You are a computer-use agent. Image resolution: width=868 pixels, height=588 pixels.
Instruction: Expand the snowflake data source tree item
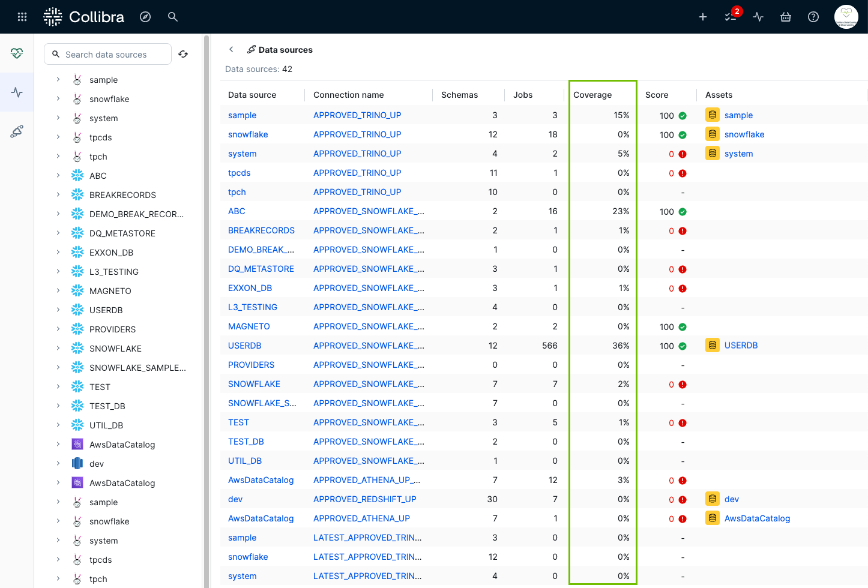[x=57, y=98]
